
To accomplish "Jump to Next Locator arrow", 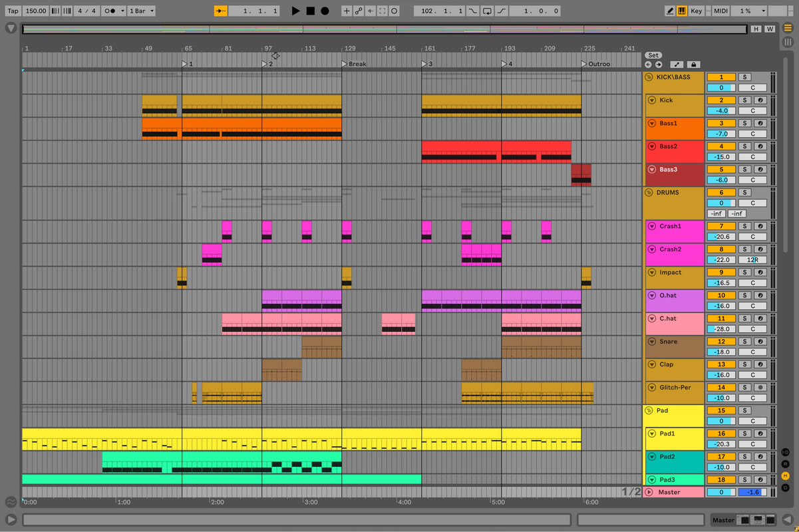I will 659,65.
